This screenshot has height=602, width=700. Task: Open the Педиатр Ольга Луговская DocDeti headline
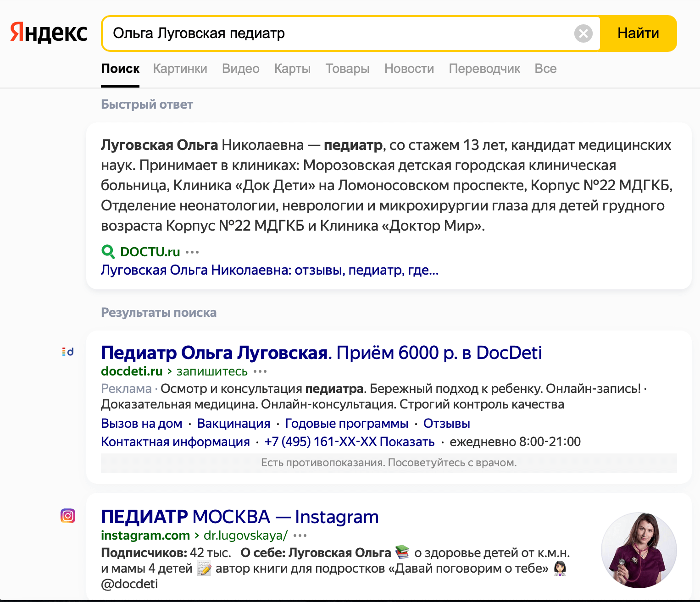321,353
